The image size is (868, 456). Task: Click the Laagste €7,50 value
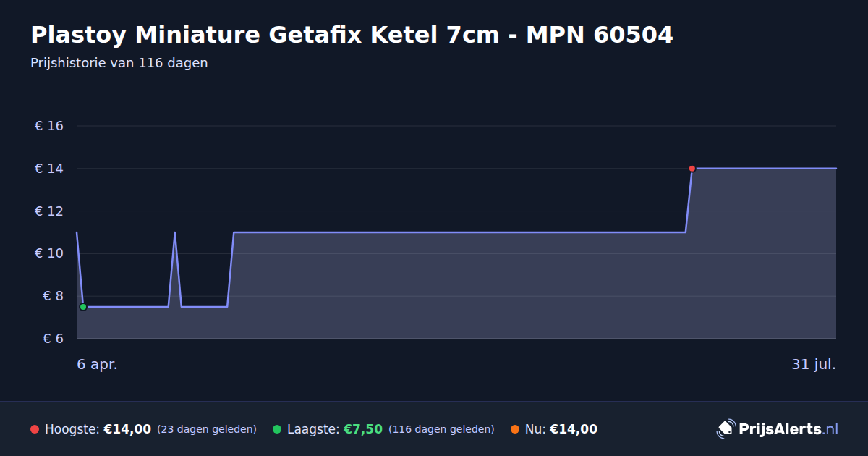(362, 429)
